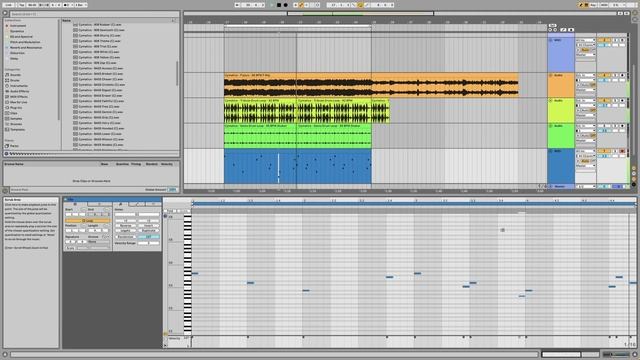The width and height of the screenshot is (640, 360).
Task: Start playback with the Play button
Action: (x=272, y=5)
